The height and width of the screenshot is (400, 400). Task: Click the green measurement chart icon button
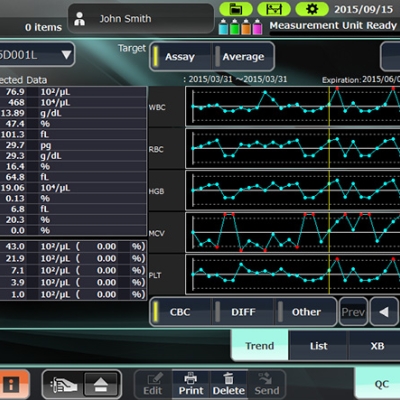click(274, 9)
